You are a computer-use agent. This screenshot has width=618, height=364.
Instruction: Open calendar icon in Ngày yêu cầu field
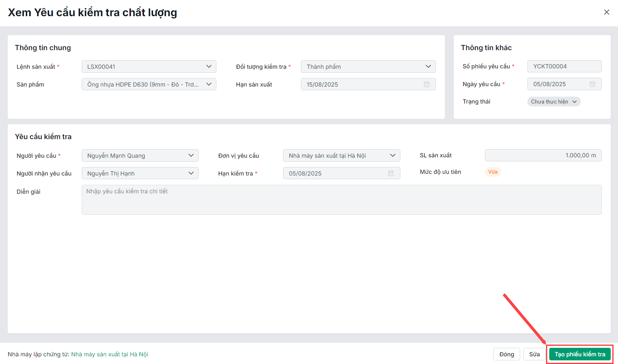pos(593,84)
